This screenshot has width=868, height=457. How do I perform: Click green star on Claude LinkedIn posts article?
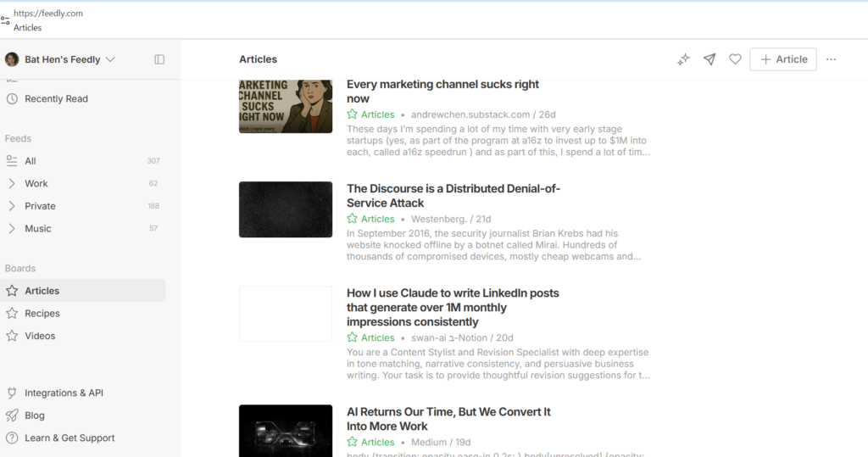(x=352, y=337)
